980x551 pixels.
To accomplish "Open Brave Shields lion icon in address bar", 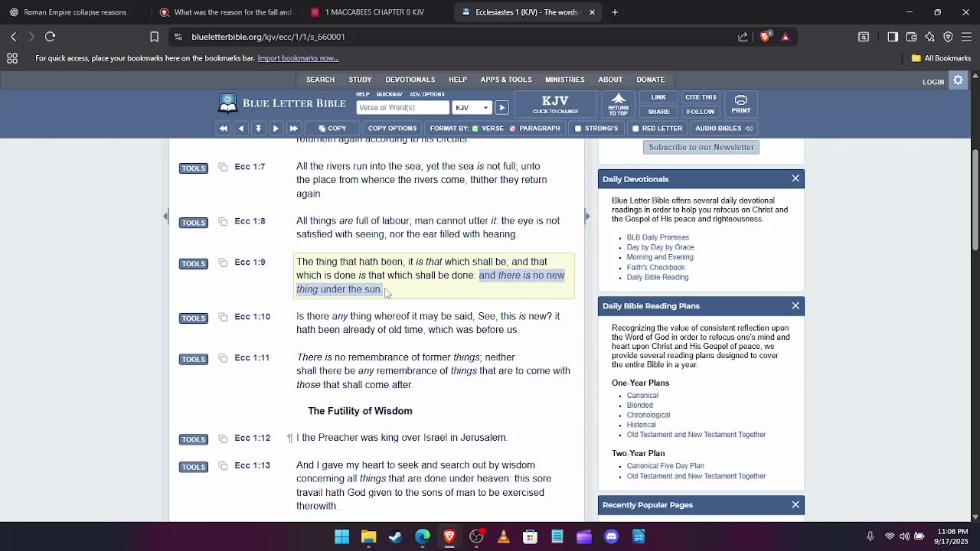I will coord(765,37).
